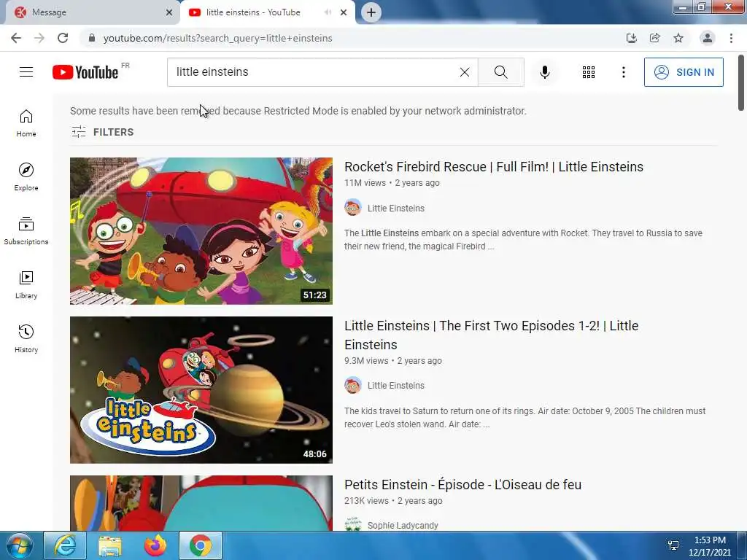Viewport: 747px width, 560px height.
Task: Click the page vertical scrollbar thumb
Action: (x=741, y=83)
